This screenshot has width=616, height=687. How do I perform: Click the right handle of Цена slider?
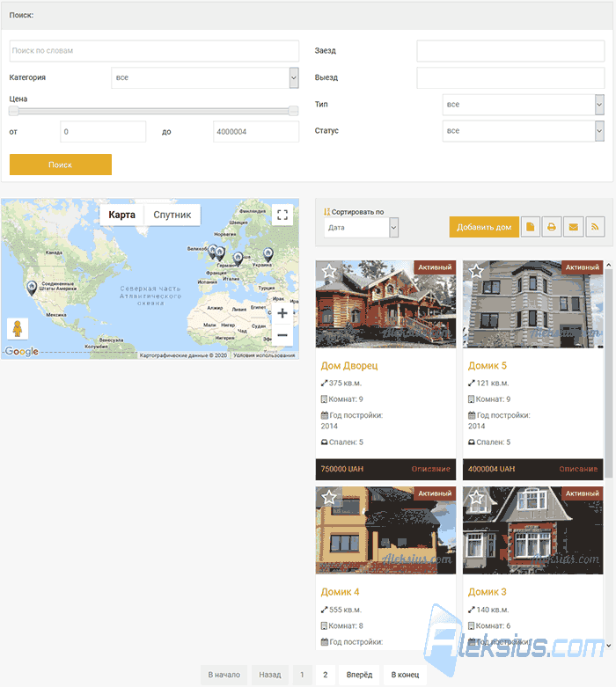coord(293,111)
